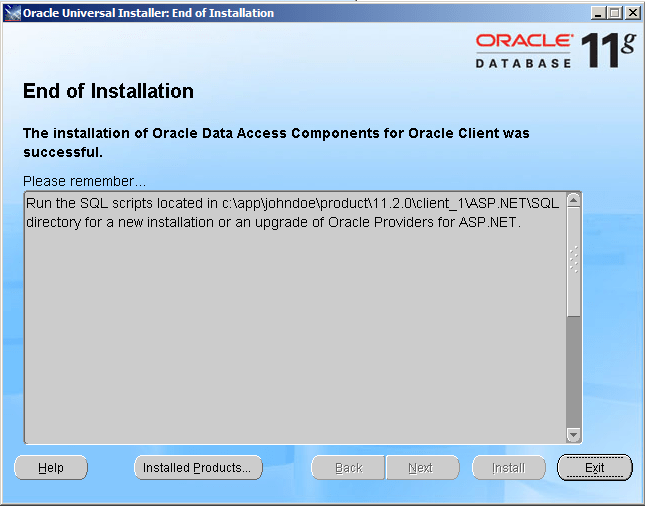The image size is (645, 507).
Task: Click the installation was successful message
Action: click(x=276, y=143)
